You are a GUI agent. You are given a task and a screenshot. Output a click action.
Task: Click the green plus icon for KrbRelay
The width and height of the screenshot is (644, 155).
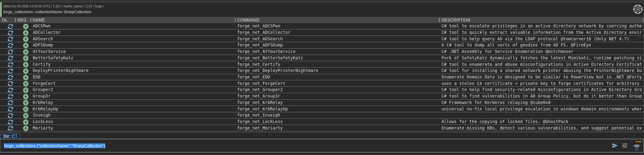click(26, 103)
